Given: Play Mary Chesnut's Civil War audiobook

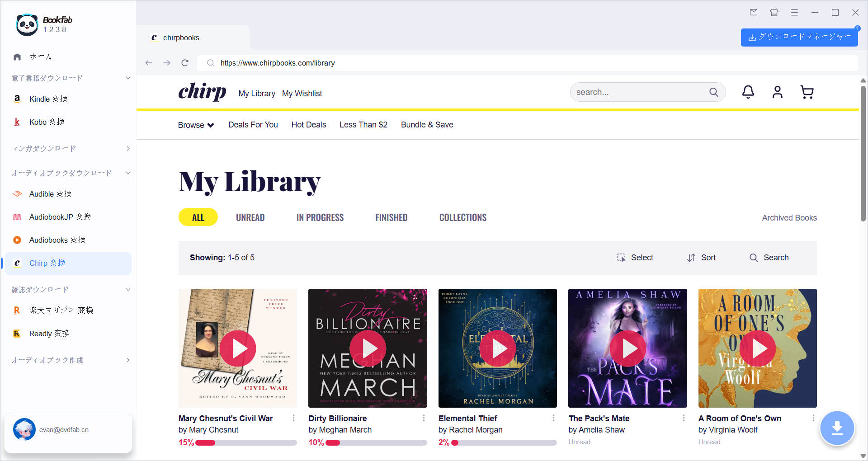Looking at the screenshot, I should tap(238, 348).
